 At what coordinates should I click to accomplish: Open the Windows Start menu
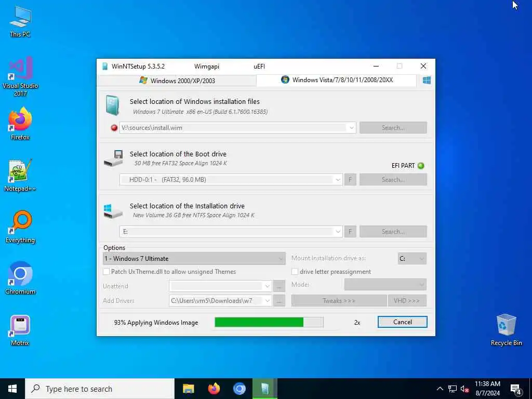click(12, 389)
